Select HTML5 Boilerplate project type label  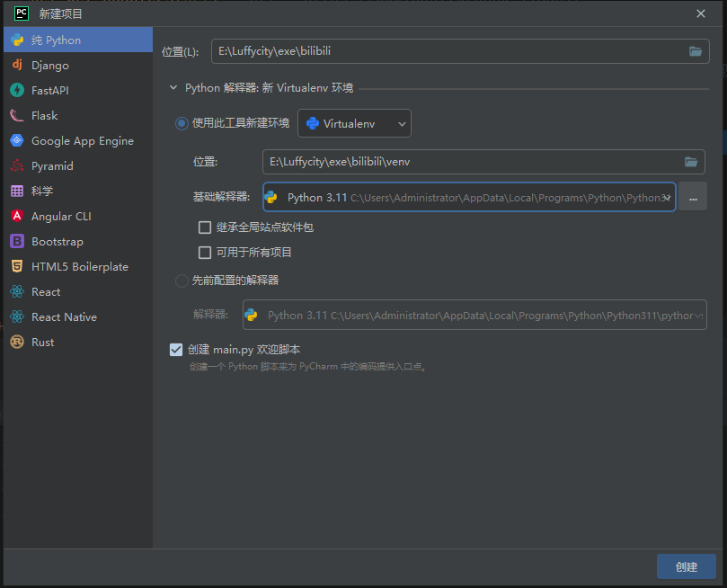[80, 267]
